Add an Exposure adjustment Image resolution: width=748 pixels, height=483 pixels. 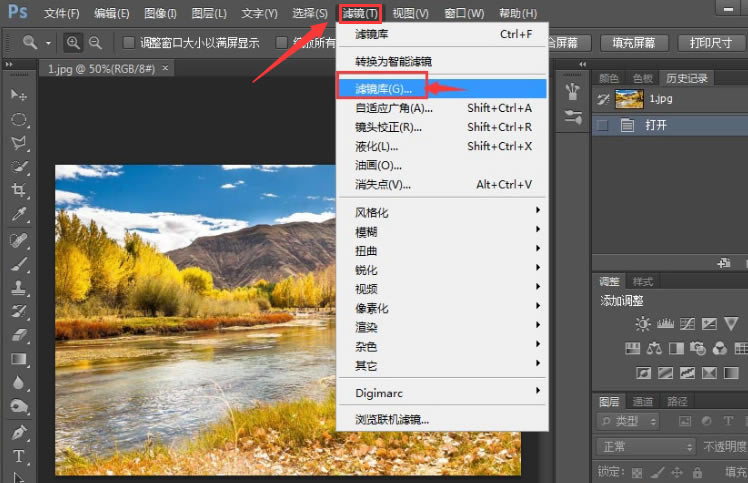(x=709, y=324)
